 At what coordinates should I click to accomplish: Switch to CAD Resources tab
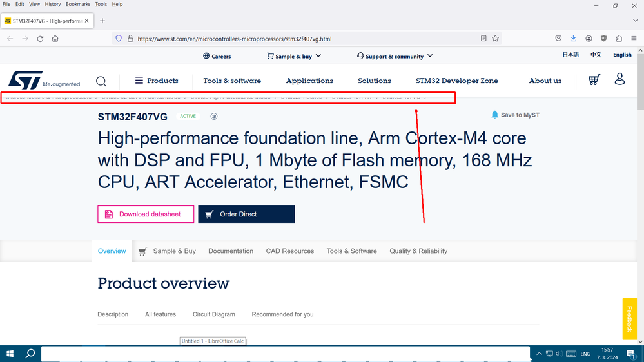[x=290, y=251]
